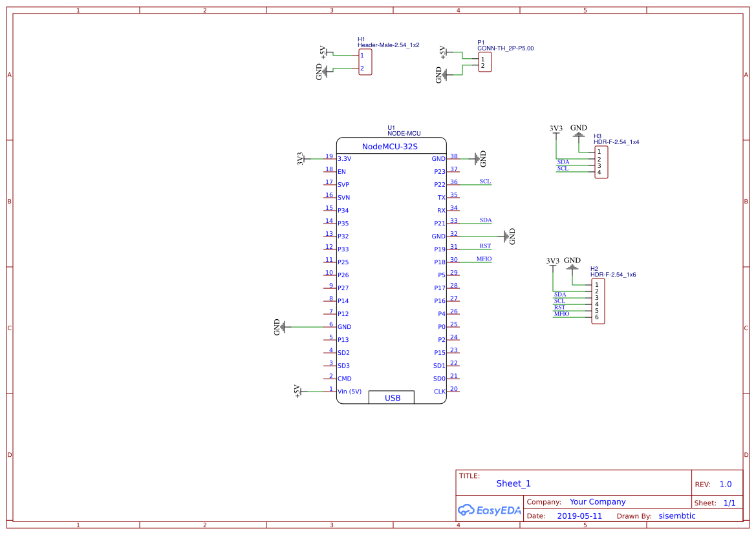Screen dimensions: 756x535
Task: Click the P5 pin label
Action: click(x=442, y=275)
